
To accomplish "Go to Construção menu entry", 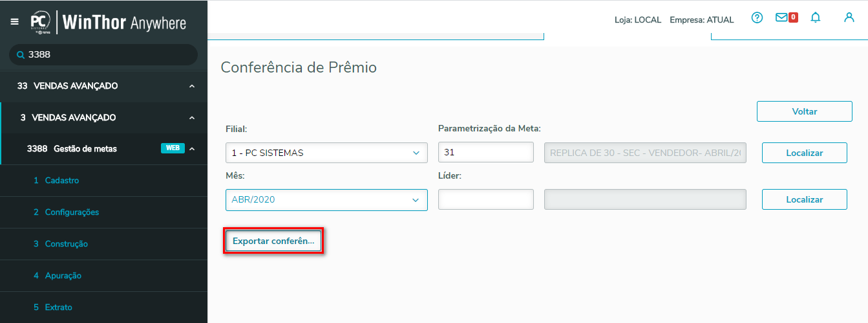I will [x=66, y=244].
